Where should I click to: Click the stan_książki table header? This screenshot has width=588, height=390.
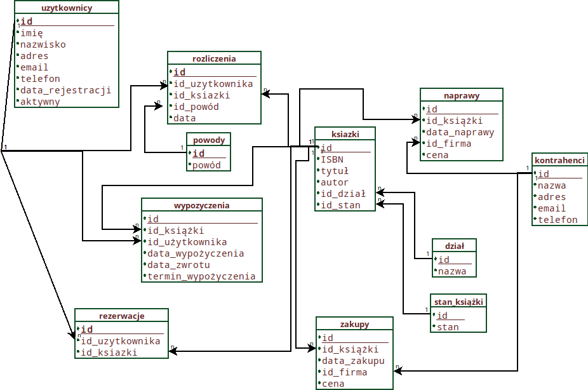pos(458,302)
